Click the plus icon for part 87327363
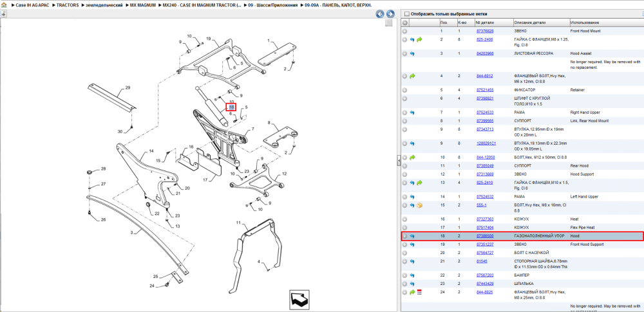The image size is (644, 312). pos(405,219)
